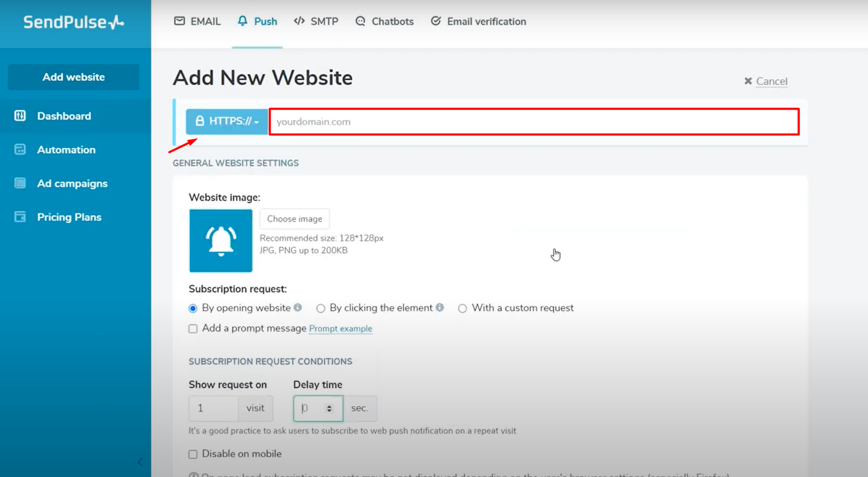This screenshot has height=477, width=868.
Task: Click the Delay time seconds field
Action: click(x=318, y=408)
